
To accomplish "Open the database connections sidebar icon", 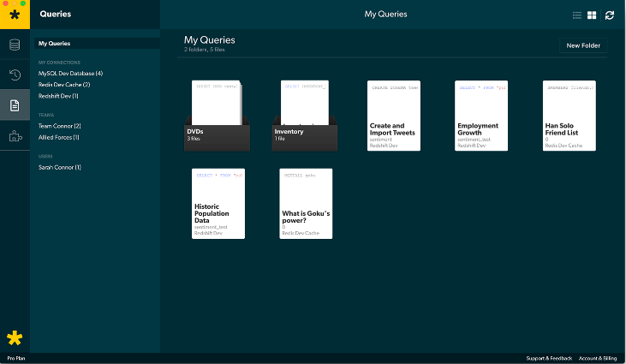I will tap(15, 45).
